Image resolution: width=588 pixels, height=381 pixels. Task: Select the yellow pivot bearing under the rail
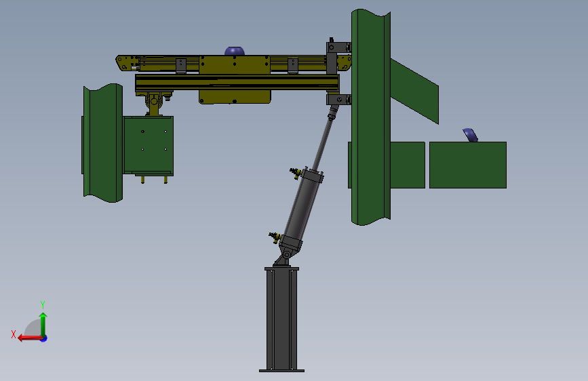click(x=154, y=103)
